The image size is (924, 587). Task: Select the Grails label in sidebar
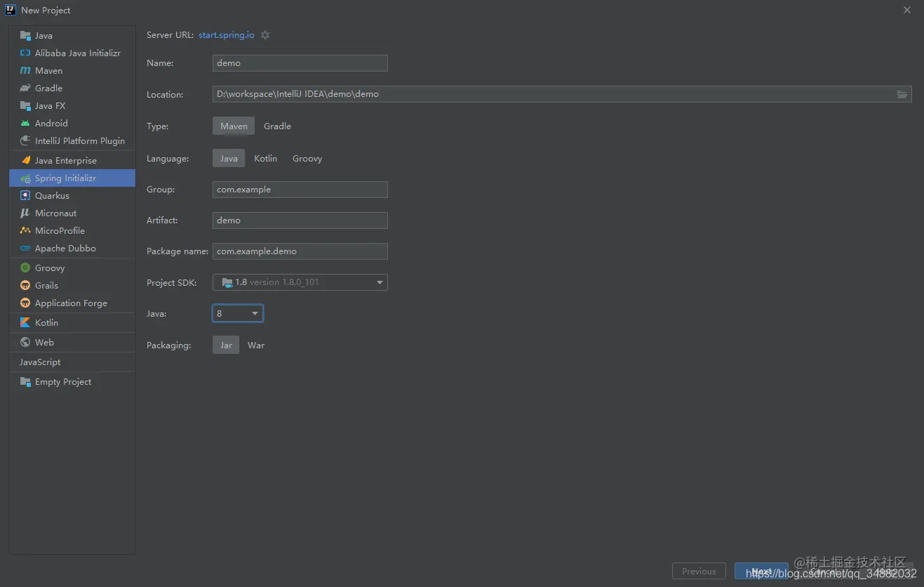(46, 285)
